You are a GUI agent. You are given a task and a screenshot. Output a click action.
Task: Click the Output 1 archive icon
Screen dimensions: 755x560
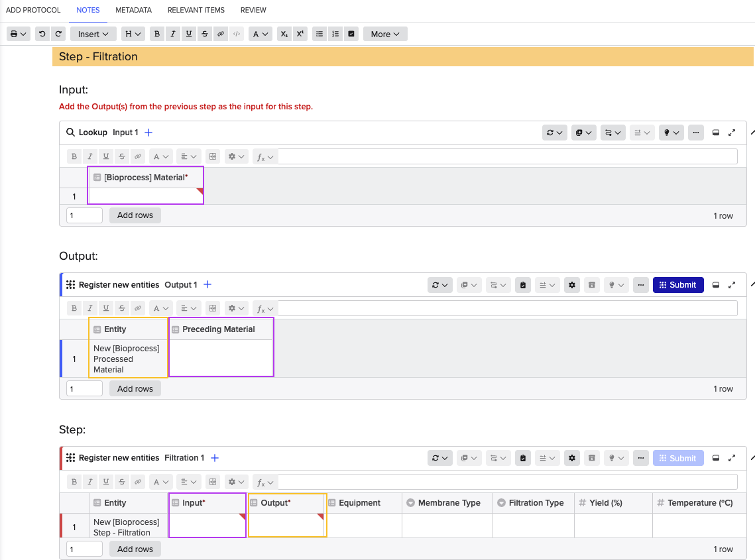coord(592,284)
